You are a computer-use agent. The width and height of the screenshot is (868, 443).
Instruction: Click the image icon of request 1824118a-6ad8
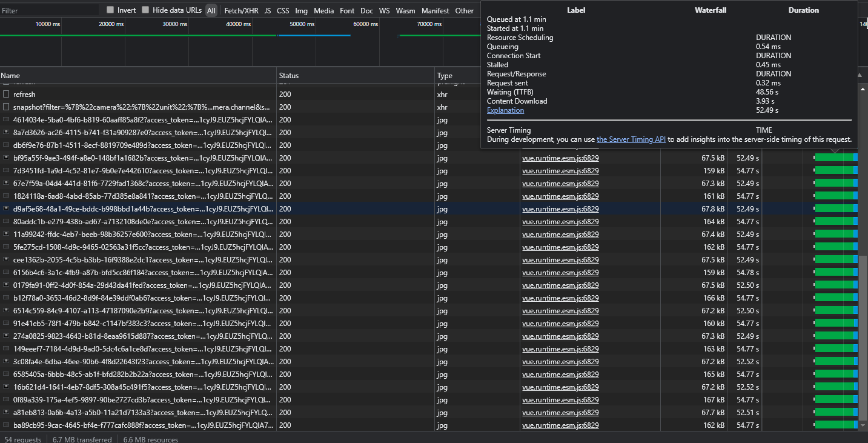(x=6, y=196)
